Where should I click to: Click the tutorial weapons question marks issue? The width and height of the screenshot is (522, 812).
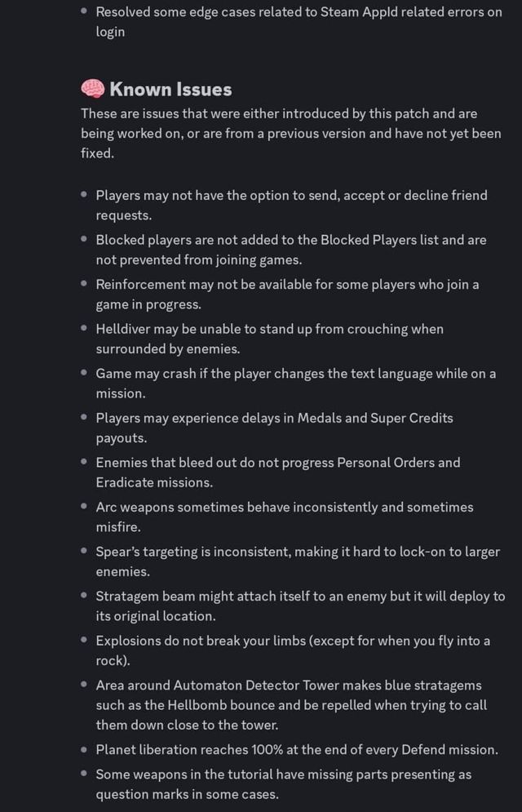point(284,783)
